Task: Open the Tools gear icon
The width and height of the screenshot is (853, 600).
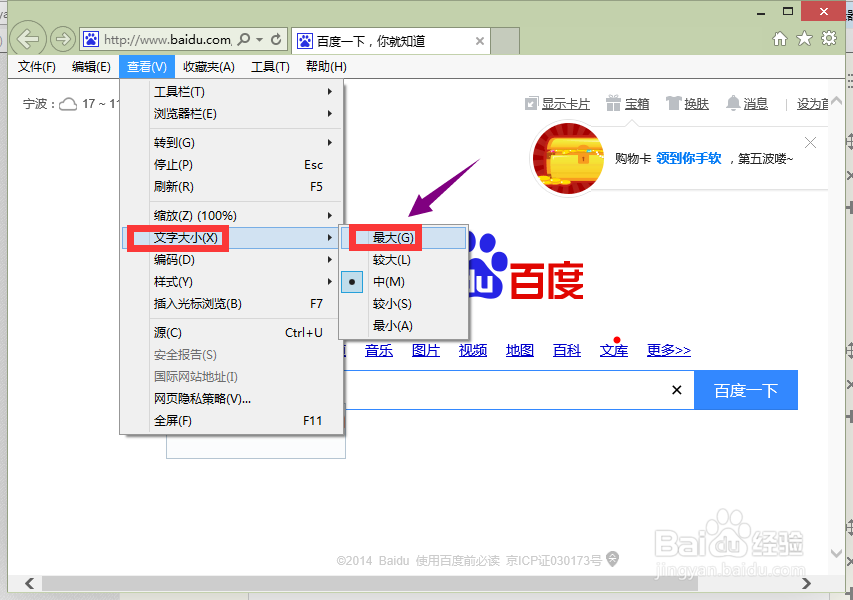Action: [829, 39]
